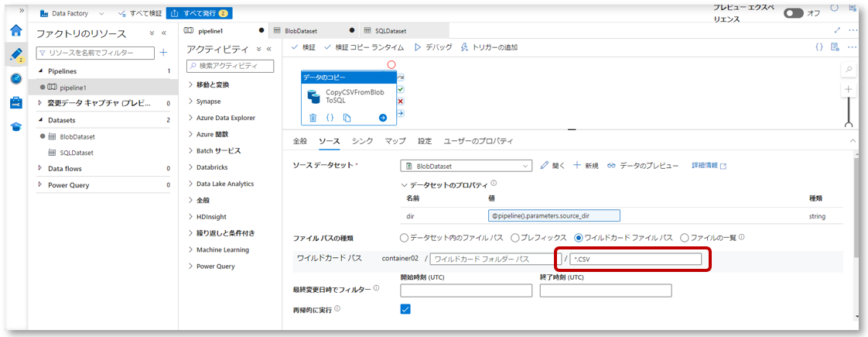Start a デバッグ run
Image resolution: width=868 pixels, height=337 pixels.
[x=433, y=48]
